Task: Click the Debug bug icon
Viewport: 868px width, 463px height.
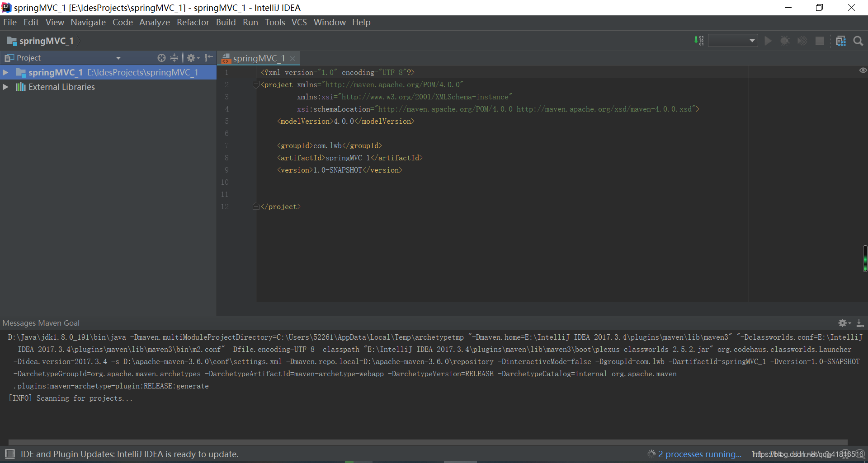Action: pos(785,41)
